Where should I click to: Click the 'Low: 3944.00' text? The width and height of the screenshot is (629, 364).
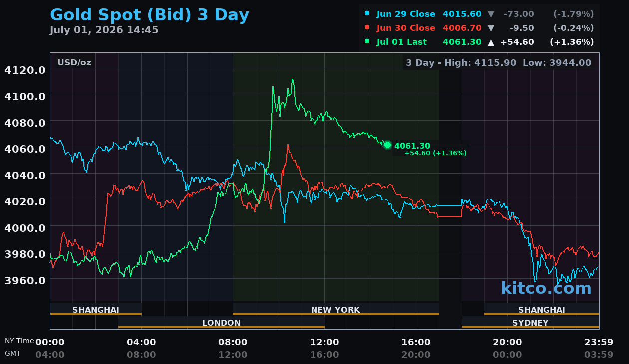pos(557,63)
